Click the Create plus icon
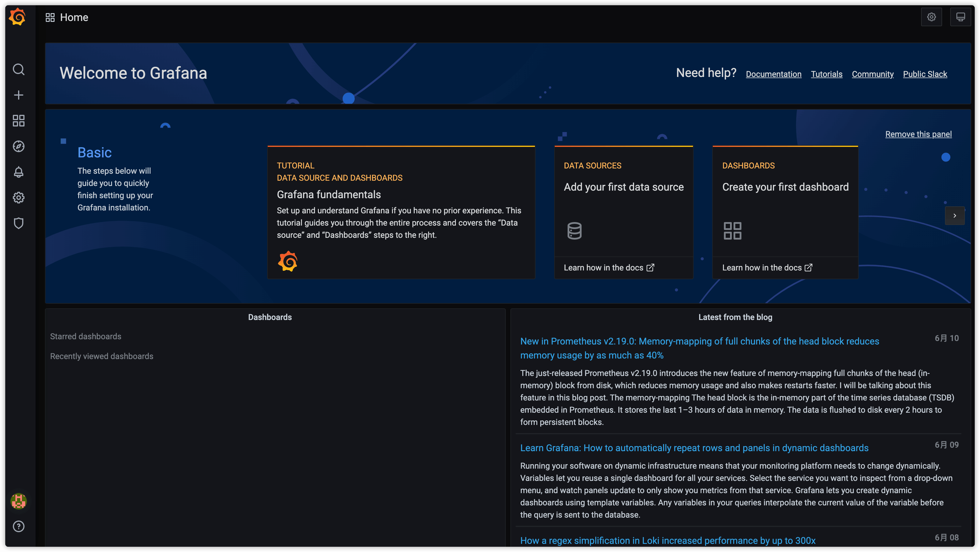Viewport: 980px width, 552px height. pyautogui.click(x=19, y=95)
